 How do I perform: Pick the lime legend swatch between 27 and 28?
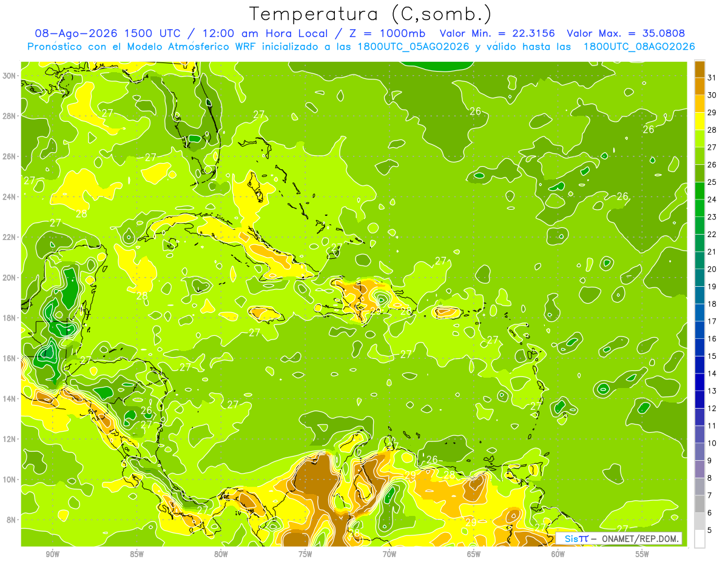click(699, 138)
